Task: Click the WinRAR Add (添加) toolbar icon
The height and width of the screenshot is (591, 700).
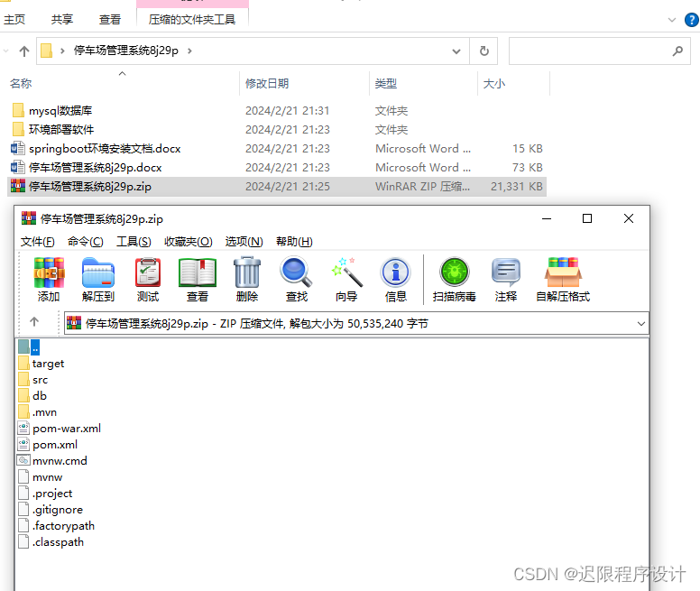Action: point(49,272)
